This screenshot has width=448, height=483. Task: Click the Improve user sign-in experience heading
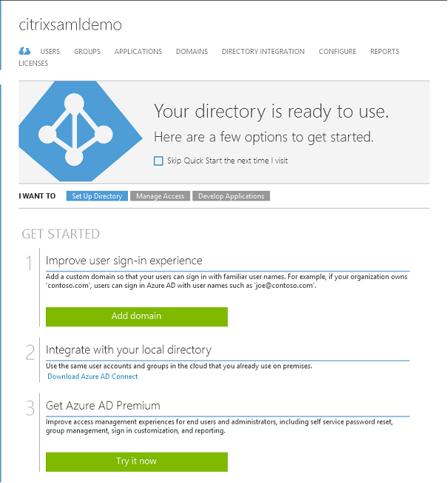click(124, 260)
